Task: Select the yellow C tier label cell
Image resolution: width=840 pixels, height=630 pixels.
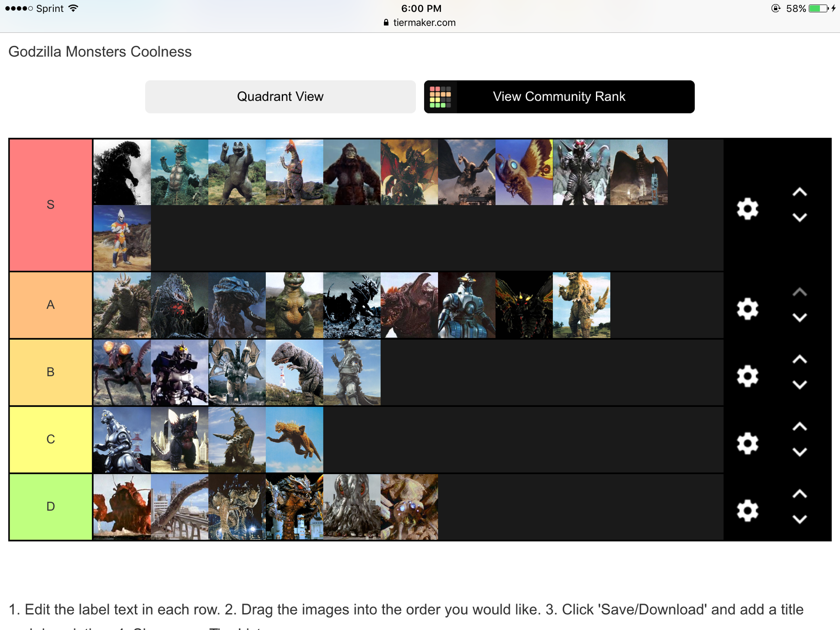Action: coord(50,439)
